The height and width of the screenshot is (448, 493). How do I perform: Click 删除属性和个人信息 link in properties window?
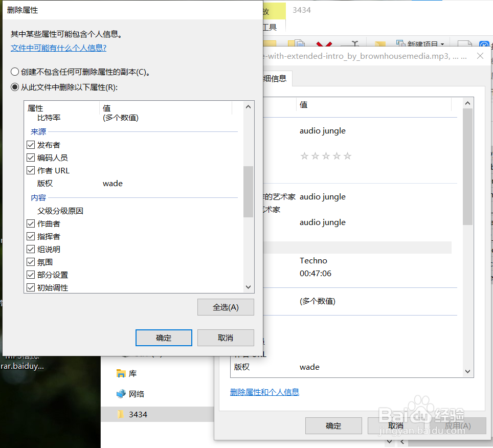[x=264, y=392]
